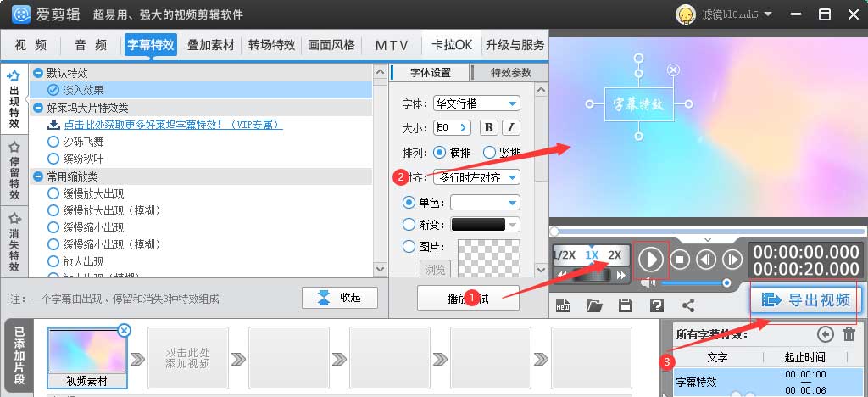Delete the subtitle box in preview
The image size is (868, 397).
click(673, 70)
